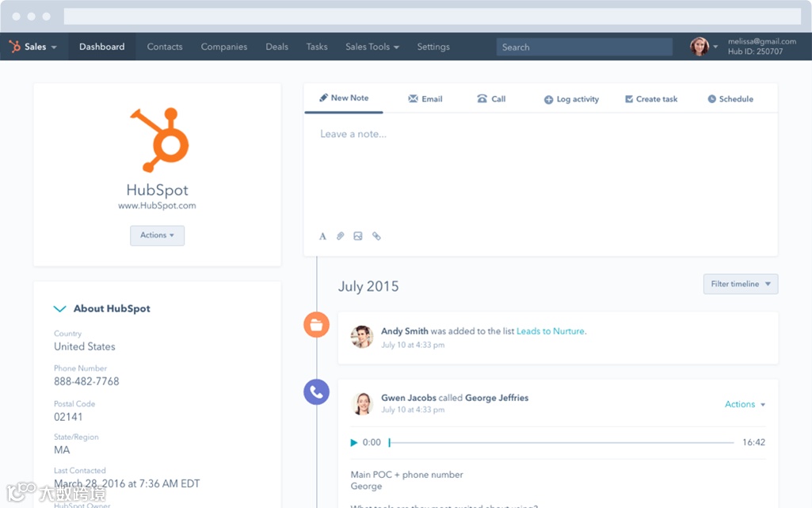Open Settings in the navigation bar
The image size is (812, 508).
(x=433, y=47)
